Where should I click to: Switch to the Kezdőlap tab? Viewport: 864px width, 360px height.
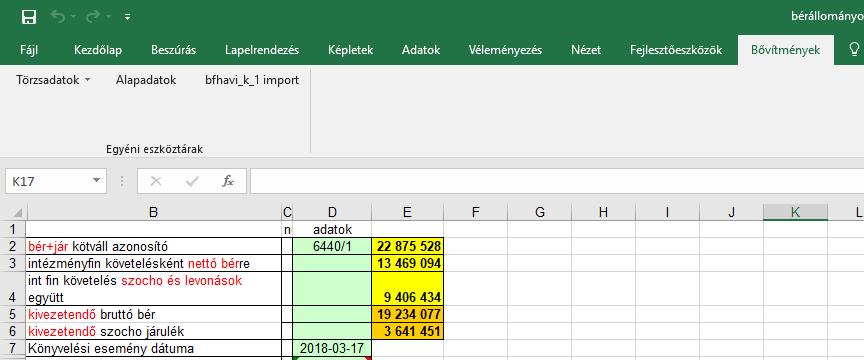(98, 50)
